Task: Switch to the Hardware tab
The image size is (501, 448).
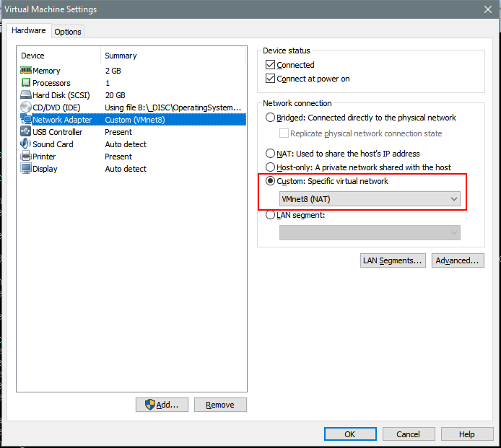Action: 28,30
